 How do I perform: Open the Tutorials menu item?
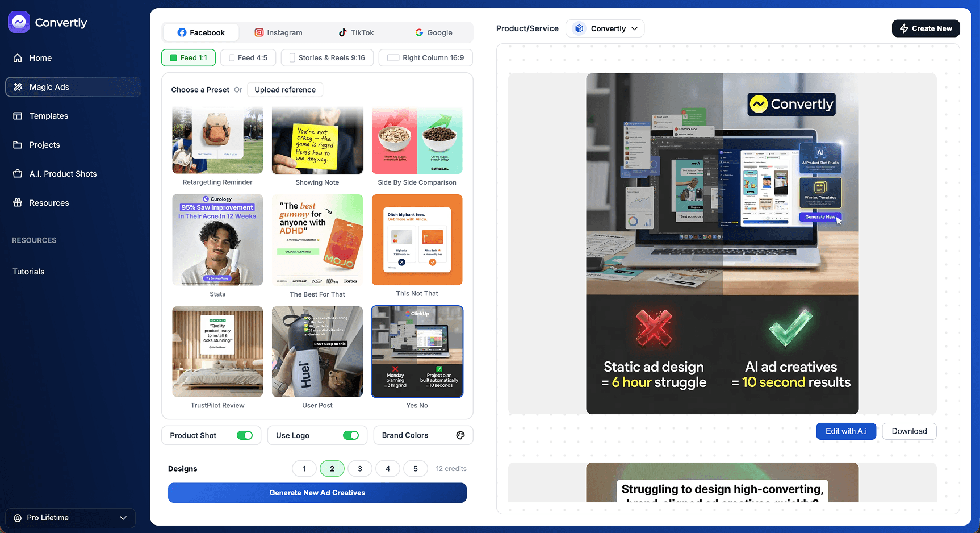(x=28, y=272)
